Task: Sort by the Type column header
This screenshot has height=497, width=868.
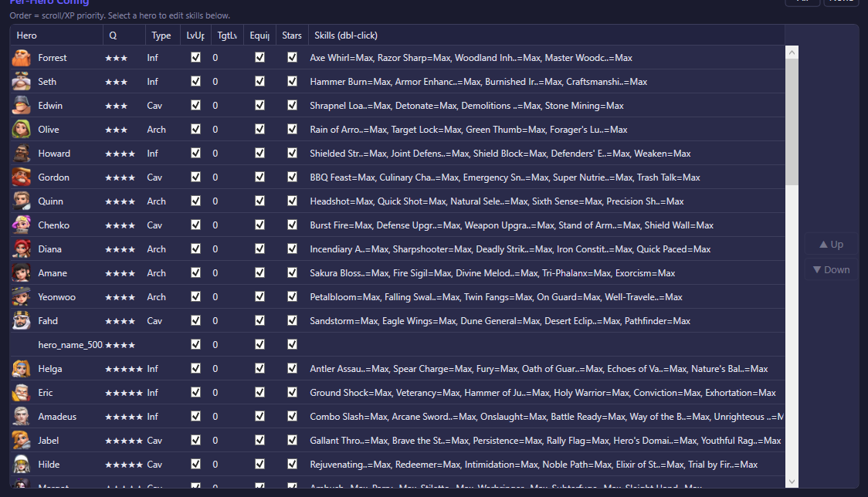Action: point(162,35)
